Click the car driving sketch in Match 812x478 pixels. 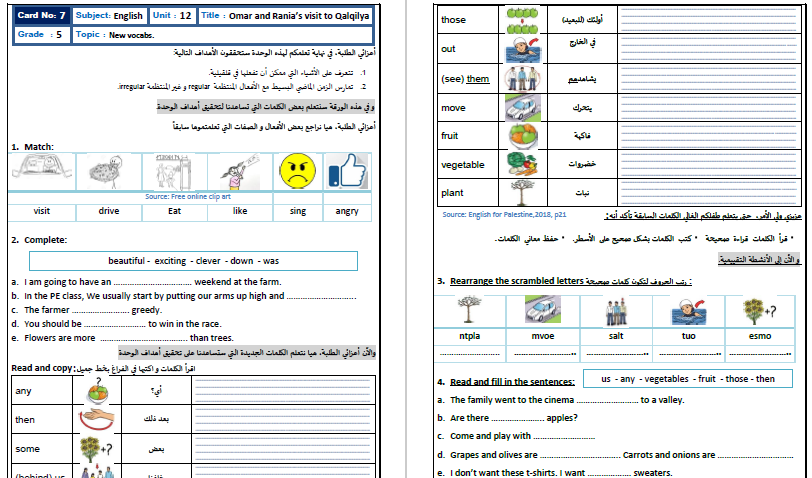(x=41, y=168)
